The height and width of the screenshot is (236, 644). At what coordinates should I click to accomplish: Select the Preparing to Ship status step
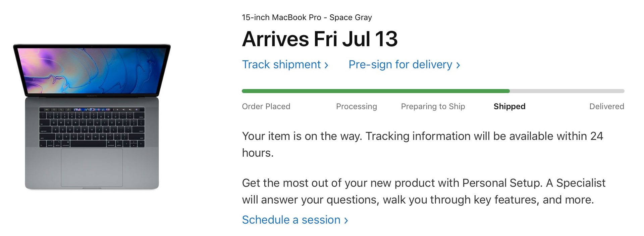[x=433, y=106]
